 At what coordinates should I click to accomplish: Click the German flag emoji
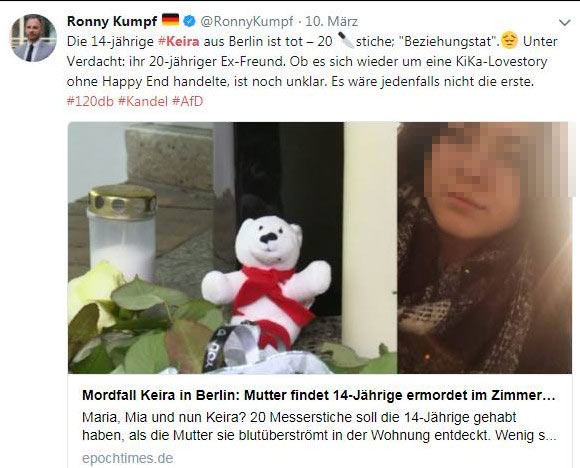pos(171,20)
